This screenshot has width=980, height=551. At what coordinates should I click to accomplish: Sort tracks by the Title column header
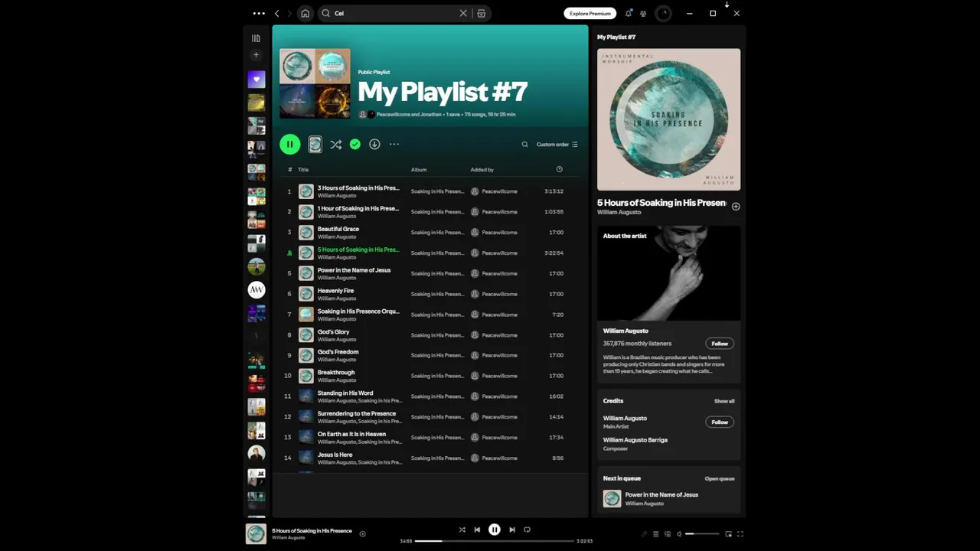point(303,169)
